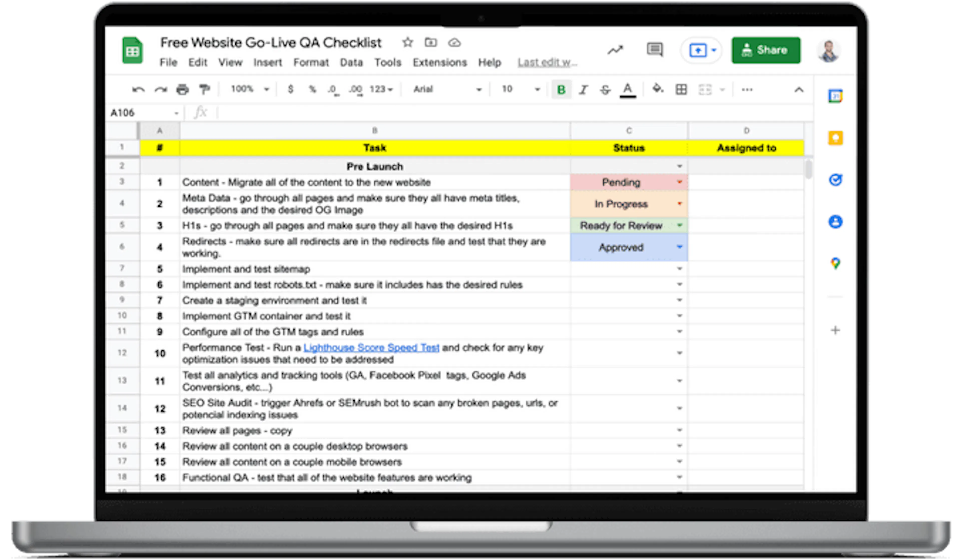
Task: Toggle bold formatting off
Action: point(560,89)
